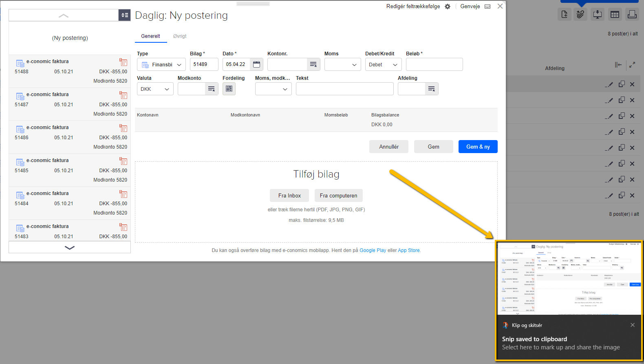Toggle the entry list panel icon
Screen dimensions: 644x364
[x=125, y=15]
